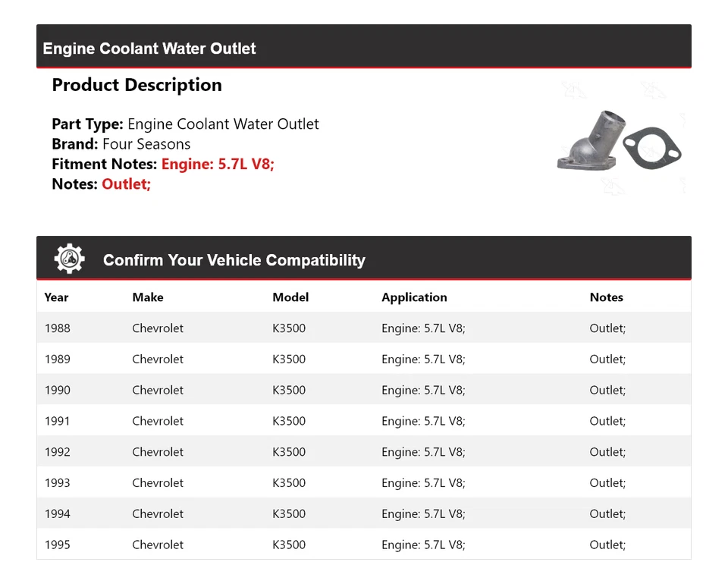This screenshot has height=584, width=728.
Task: Click the Model column header
Action: (x=290, y=297)
